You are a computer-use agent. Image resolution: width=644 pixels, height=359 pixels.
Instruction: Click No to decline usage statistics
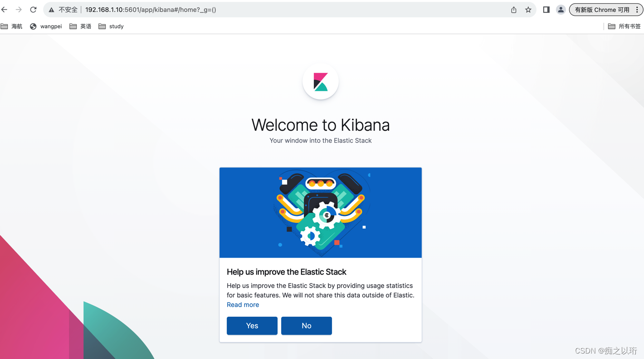[x=306, y=325]
